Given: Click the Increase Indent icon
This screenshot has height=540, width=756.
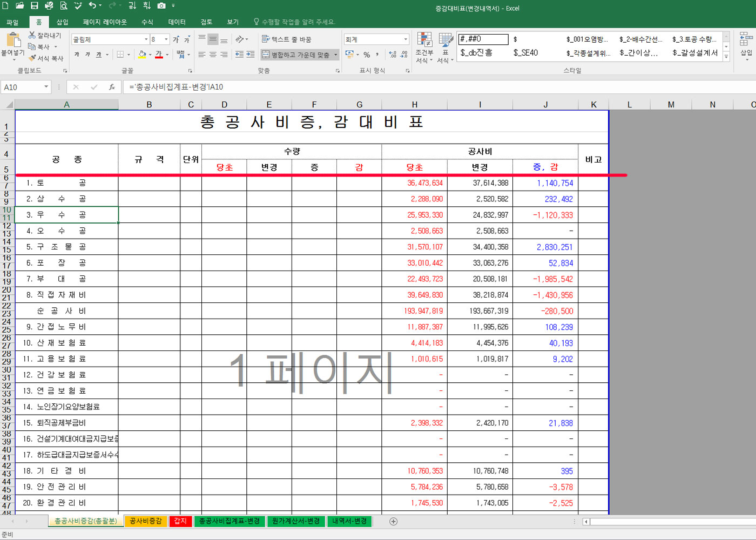Looking at the screenshot, I should tap(251, 55).
